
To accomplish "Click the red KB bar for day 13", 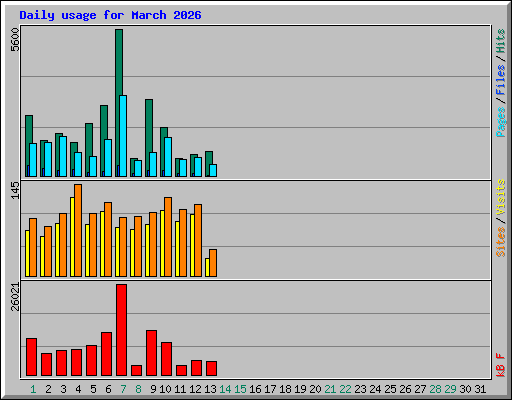I will tap(211, 369).
